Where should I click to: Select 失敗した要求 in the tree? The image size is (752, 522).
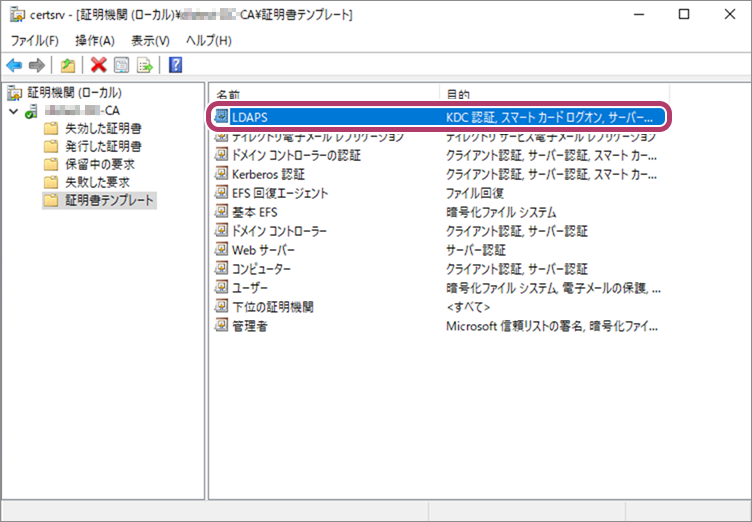click(97, 182)
